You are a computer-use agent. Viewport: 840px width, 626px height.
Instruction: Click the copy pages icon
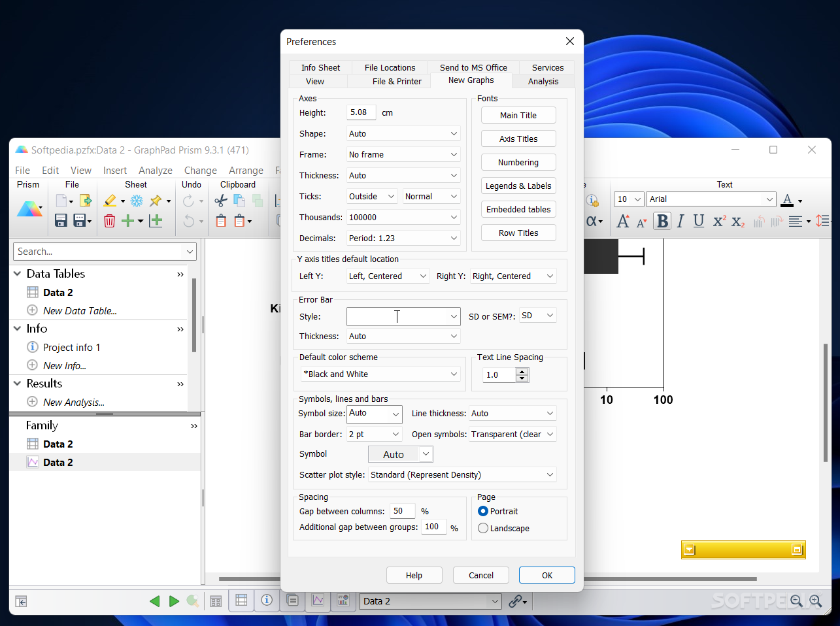click(x=239, y=201)
